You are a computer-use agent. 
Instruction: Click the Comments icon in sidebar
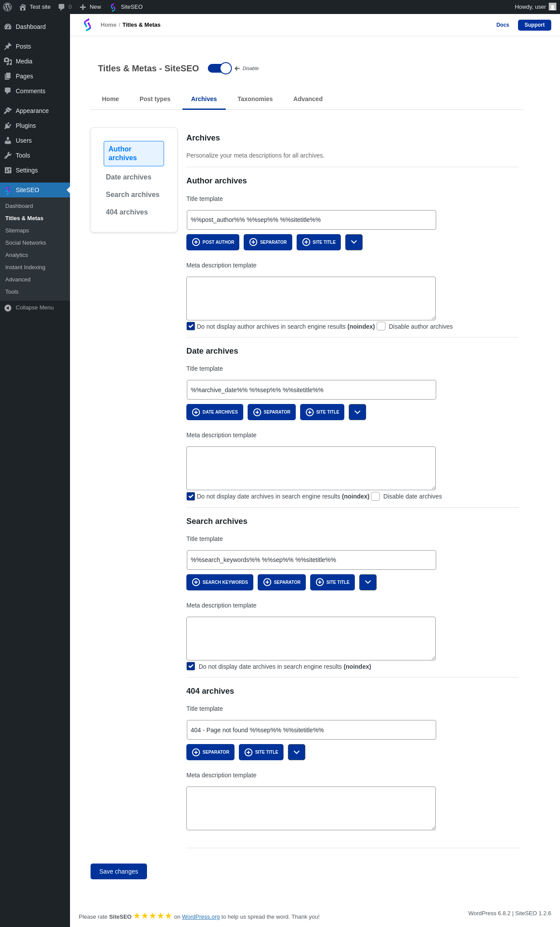click(x=8, y=91)
